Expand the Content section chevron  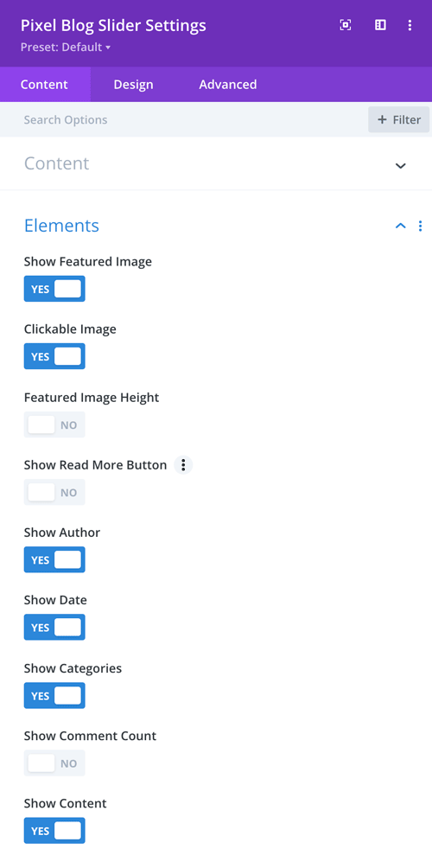tap(401, 165)
